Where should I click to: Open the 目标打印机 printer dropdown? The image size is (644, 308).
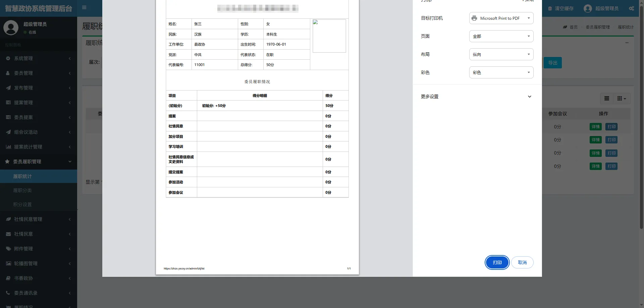point(501,18)
